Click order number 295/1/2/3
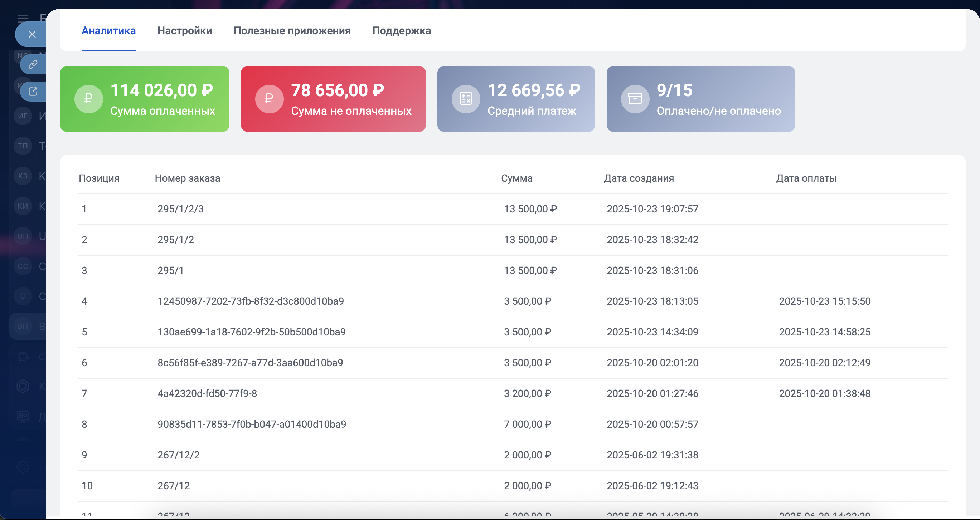 (180, 209)
